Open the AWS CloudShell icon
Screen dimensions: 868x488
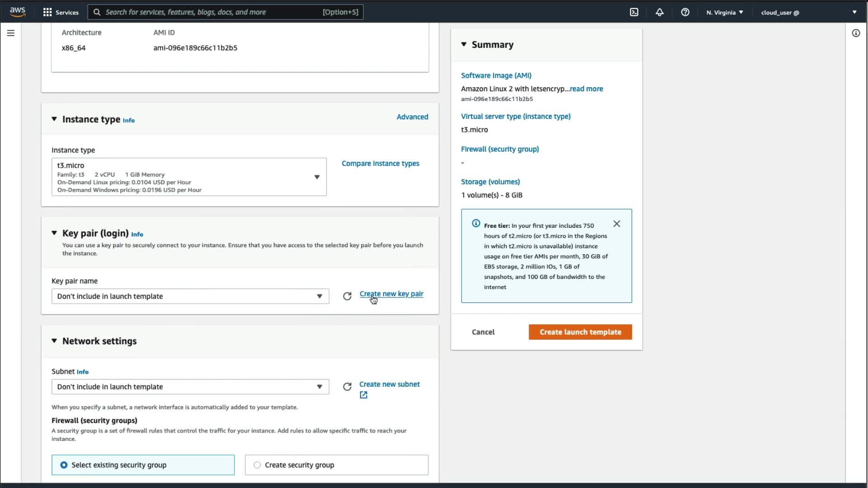(x=634, y=12)
